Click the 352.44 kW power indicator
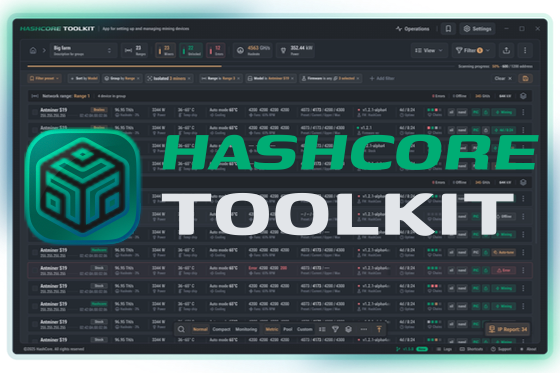 point(296,50)
